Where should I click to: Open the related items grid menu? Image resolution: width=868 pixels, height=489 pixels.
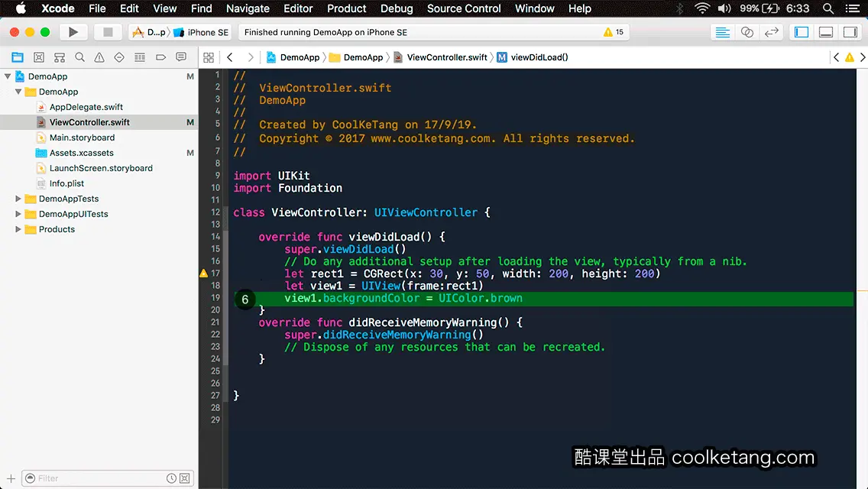(x=209, y=57)
